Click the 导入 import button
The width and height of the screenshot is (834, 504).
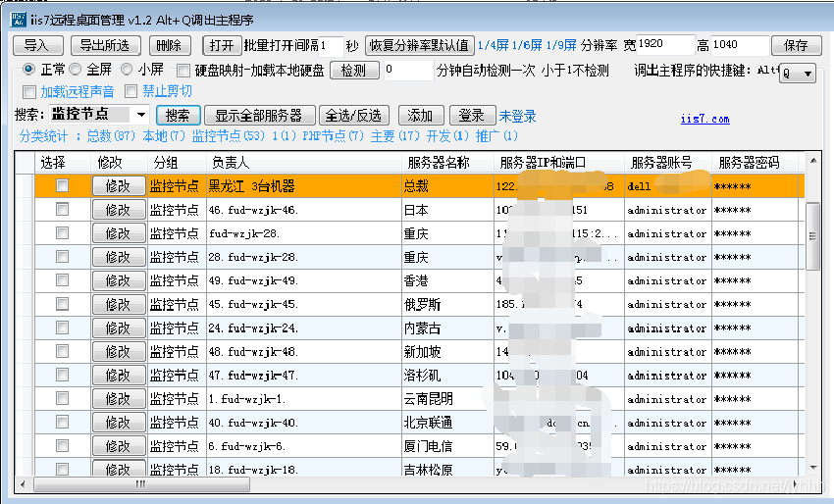pyautogui.click(x=37, y=46)
